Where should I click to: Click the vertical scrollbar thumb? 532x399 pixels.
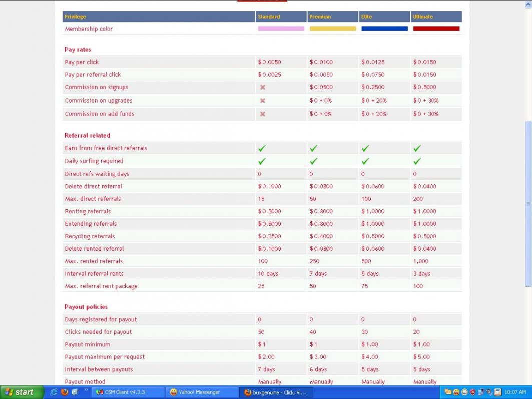point(528,204)
